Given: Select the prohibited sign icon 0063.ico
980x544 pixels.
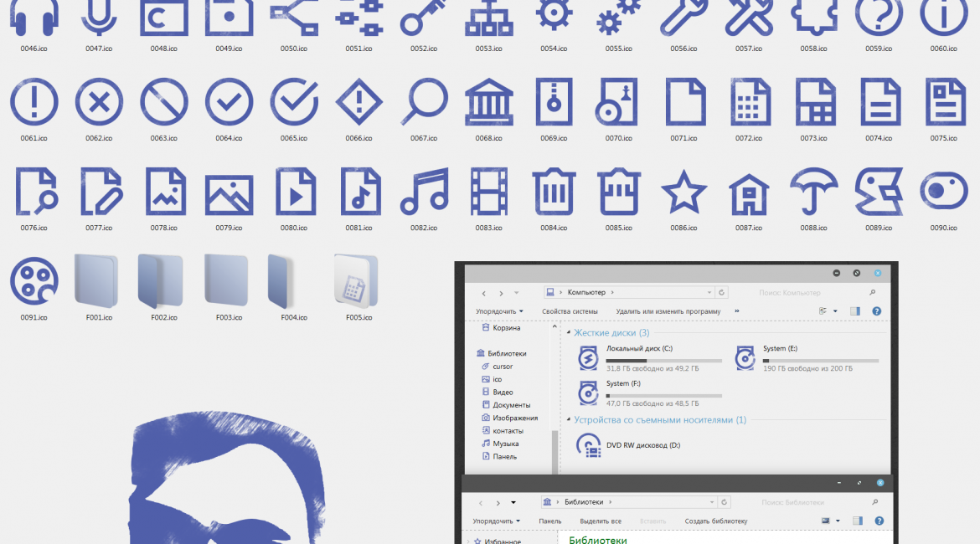Looking at the screenshot, I should click(163, 102).
